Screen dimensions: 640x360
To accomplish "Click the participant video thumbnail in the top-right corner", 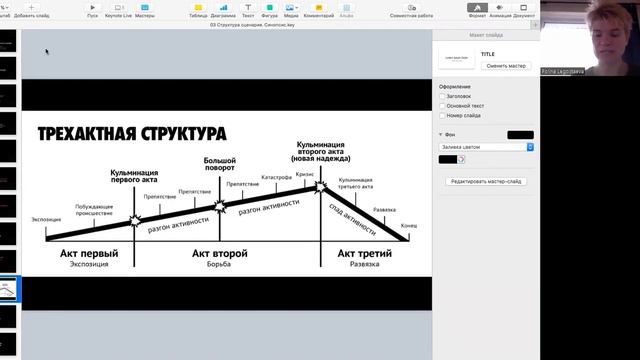I will pos(590,38).
